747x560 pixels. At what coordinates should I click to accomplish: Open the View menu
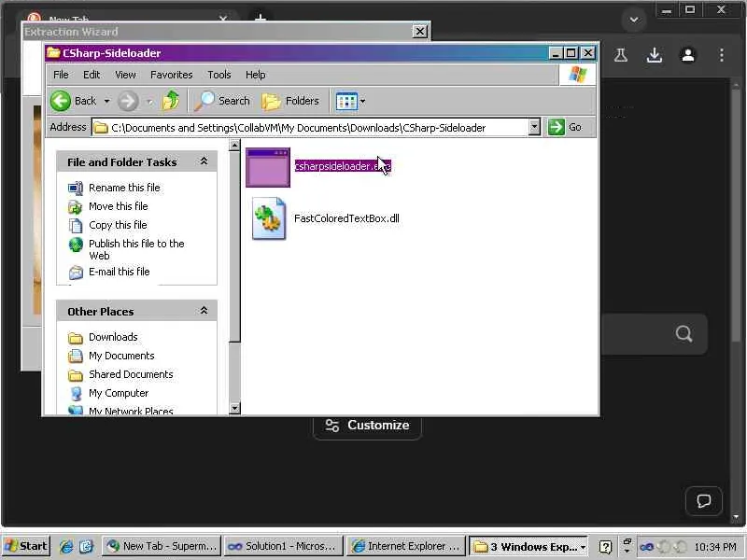[125, 75]
